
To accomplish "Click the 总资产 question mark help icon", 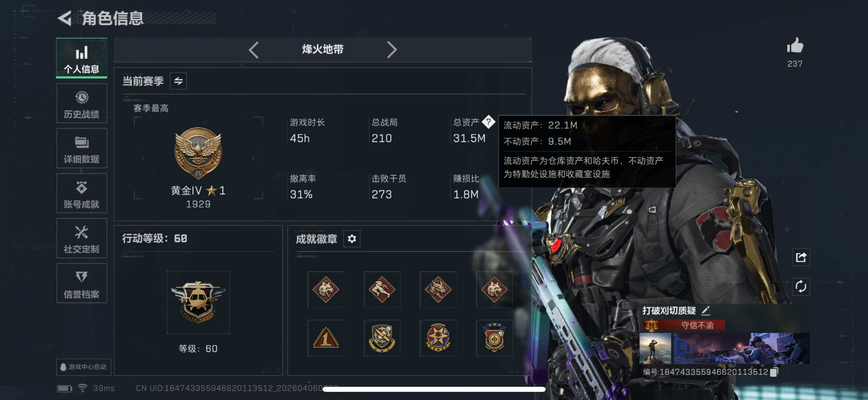I will [488, 122].
